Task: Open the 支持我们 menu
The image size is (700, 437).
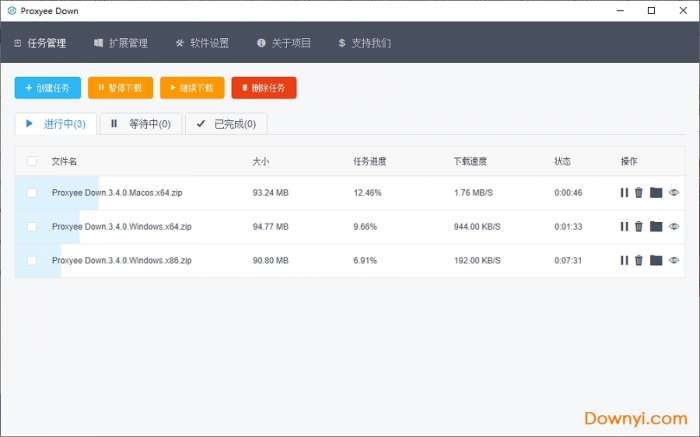Action: pos(364,43)
